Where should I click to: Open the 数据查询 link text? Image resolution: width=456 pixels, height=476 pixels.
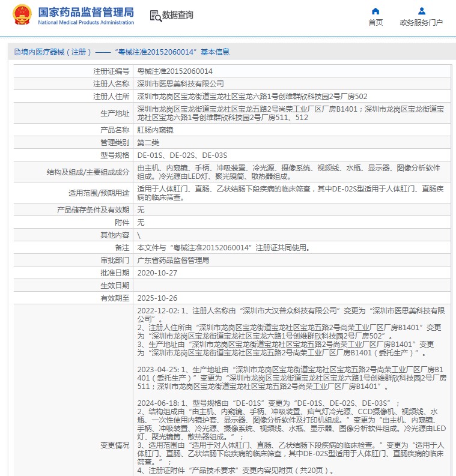177,15
